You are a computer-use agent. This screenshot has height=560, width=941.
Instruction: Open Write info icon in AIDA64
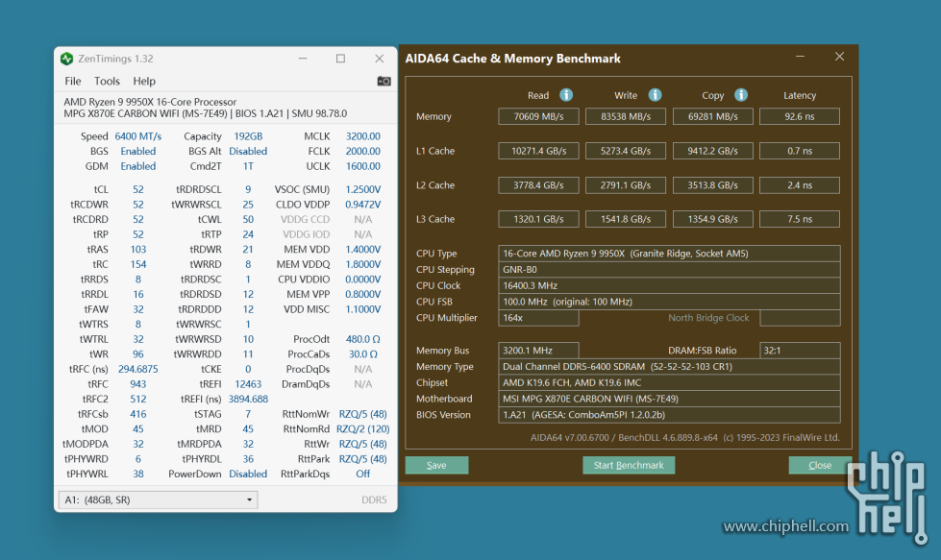tap(655, 95)
